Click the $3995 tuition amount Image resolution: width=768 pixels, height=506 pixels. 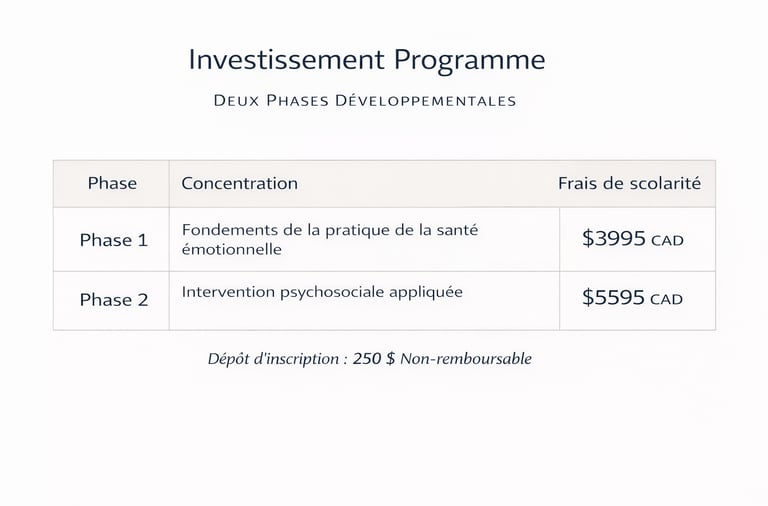[x=614, y=239]
